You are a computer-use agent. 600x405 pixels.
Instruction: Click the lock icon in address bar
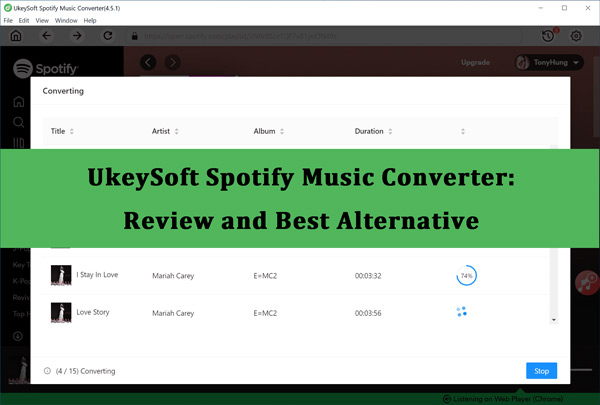tap(134, 36)
